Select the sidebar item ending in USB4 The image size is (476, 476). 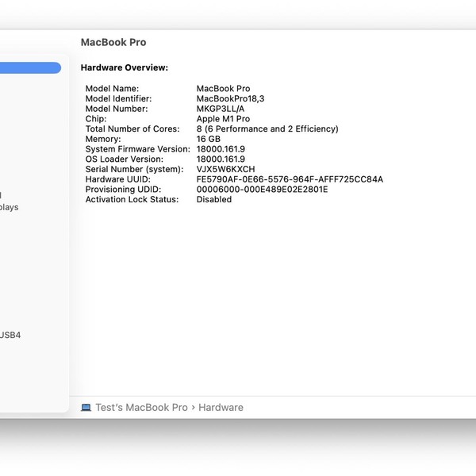tap(10, 335)
